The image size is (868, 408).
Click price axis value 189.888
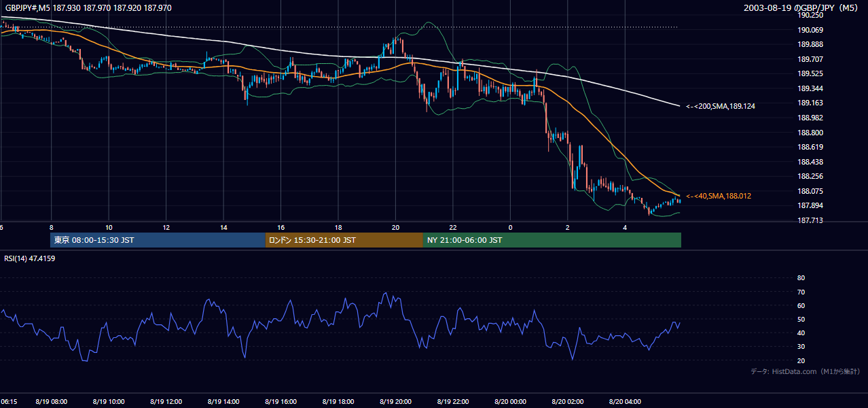coord(810,45)
